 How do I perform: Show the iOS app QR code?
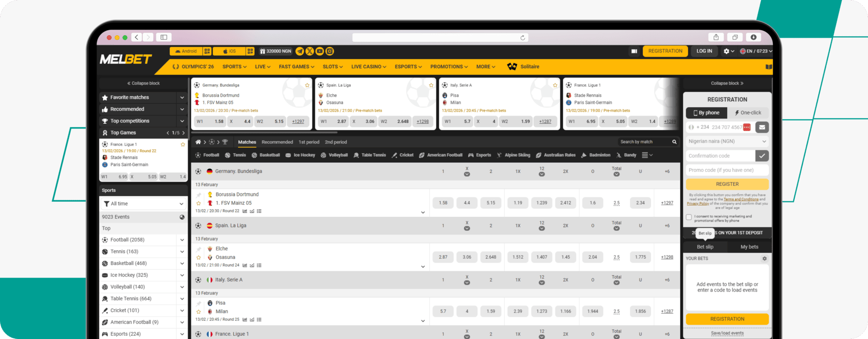pos(250,51)
